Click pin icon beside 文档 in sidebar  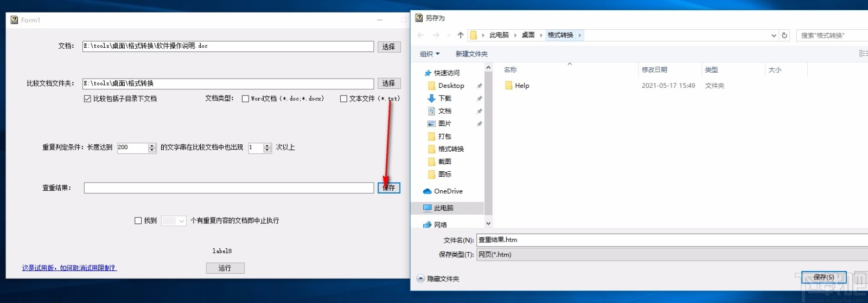click(x=479, y=111)
